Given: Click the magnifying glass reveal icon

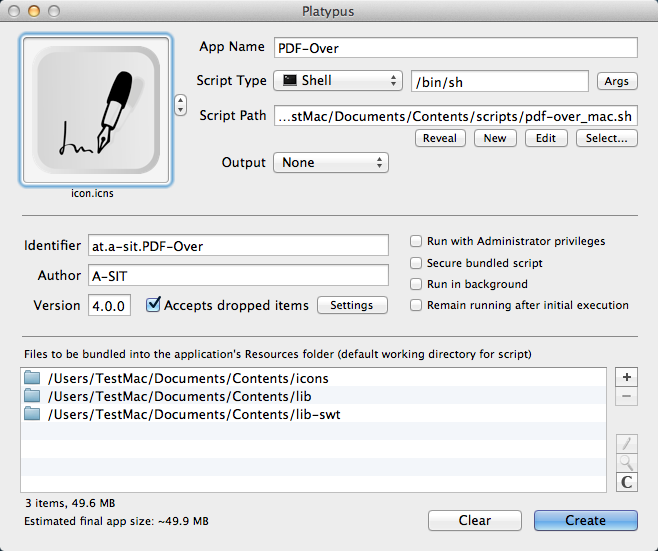Looking at the screenshot, I should (x=626, y=463).
